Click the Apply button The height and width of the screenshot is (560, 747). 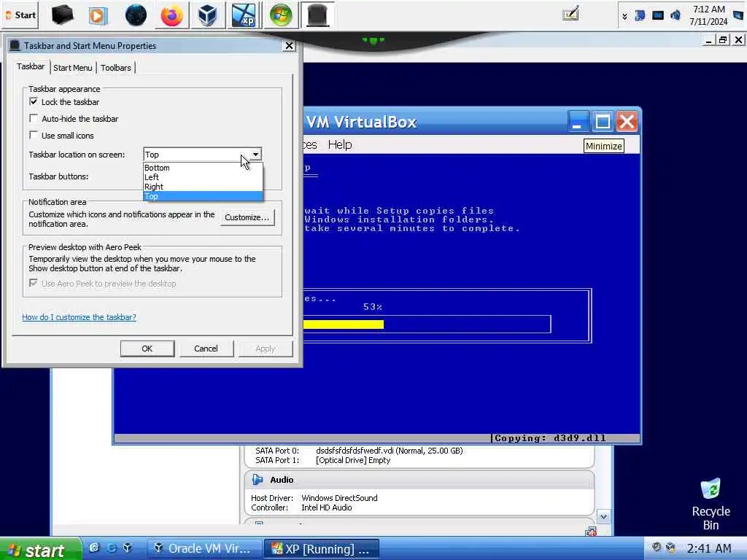[266, 349]
